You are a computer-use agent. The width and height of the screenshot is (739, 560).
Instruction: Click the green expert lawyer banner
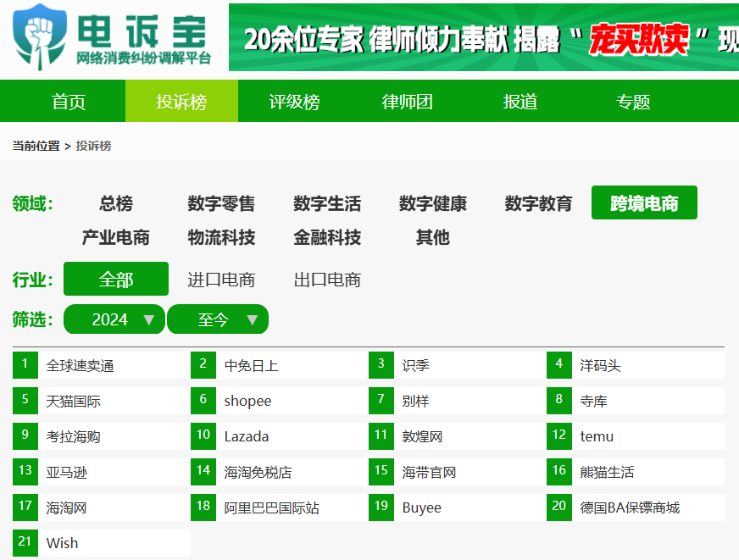484,37
